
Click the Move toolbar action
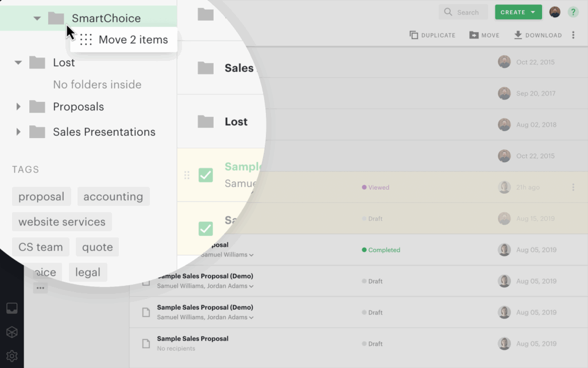[484, 35]
